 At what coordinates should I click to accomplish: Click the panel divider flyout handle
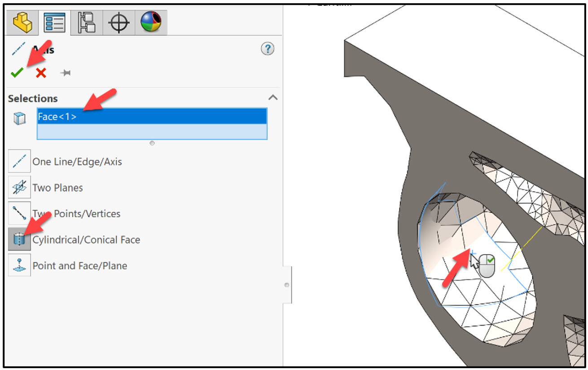(286, 284)
